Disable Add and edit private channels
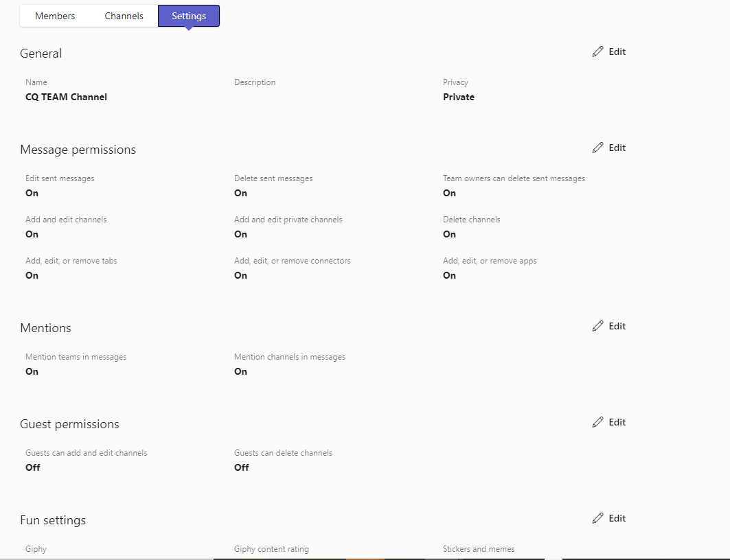The width and height of the screenshot is (730, 560). click(x=240, y=234)
